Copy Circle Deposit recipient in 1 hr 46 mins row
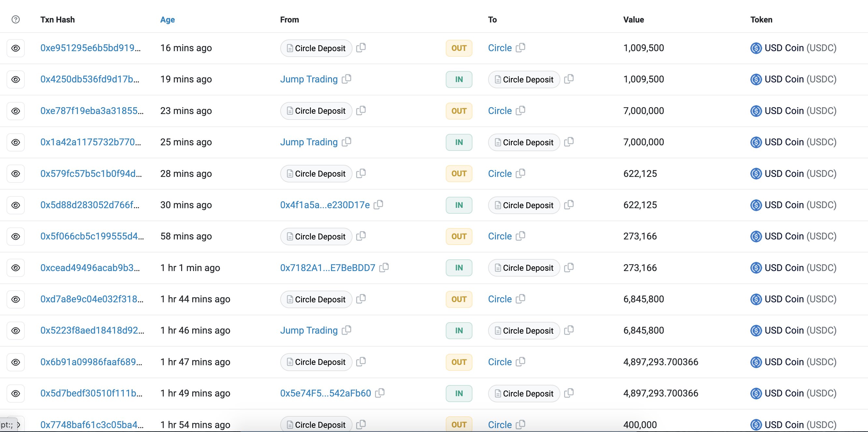 point(569,330)
